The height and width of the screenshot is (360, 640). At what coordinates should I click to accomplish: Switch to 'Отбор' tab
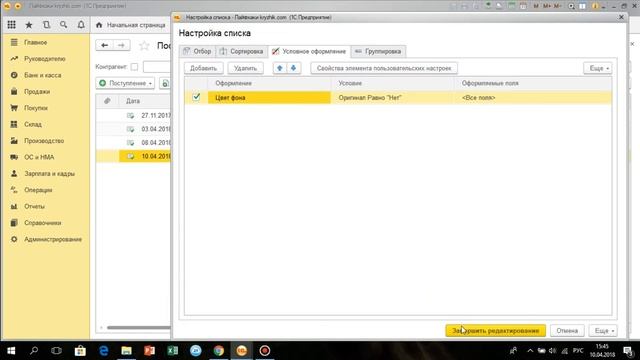(197, 51)
